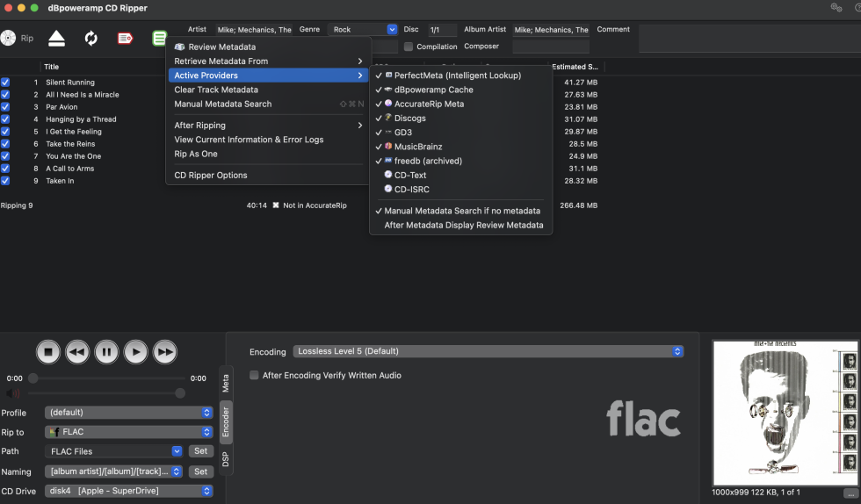Pause playback
Screen dimensions: 861x504
(x=106, y=352)
